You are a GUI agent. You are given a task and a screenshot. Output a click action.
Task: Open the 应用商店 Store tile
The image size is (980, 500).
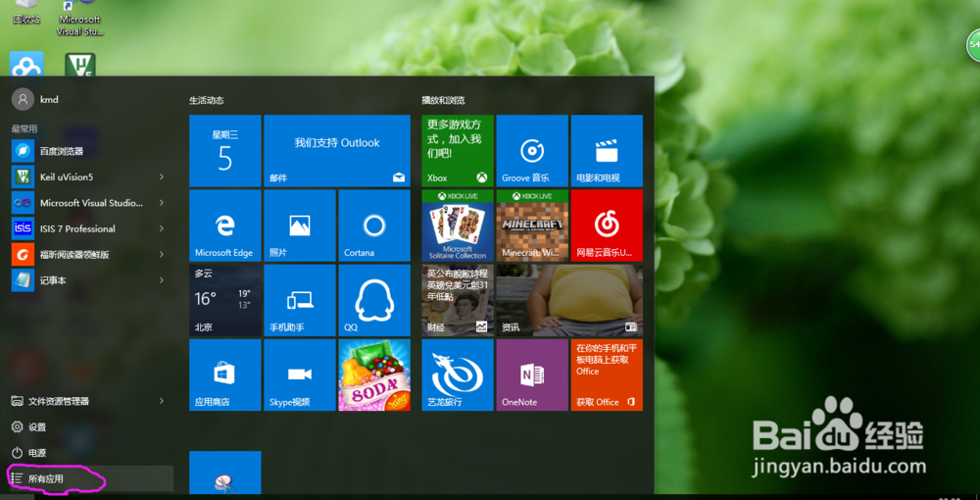pyautogui.click(x=225, y=375)
